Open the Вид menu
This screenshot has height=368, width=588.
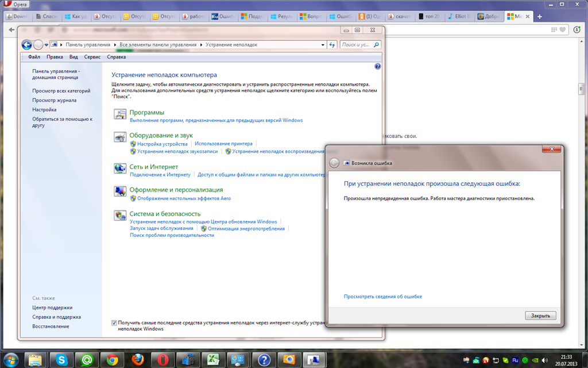(x=73, y=57)
